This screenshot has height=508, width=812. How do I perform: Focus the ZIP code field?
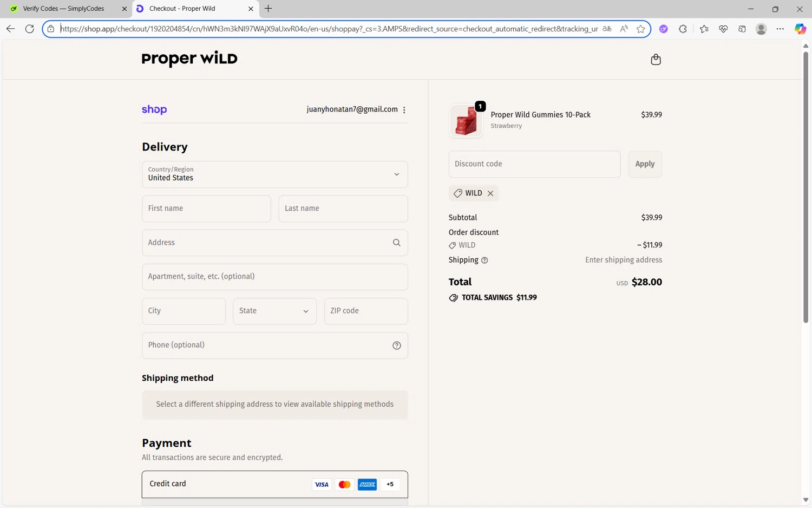pyautogui.click(x=366, y=311)
